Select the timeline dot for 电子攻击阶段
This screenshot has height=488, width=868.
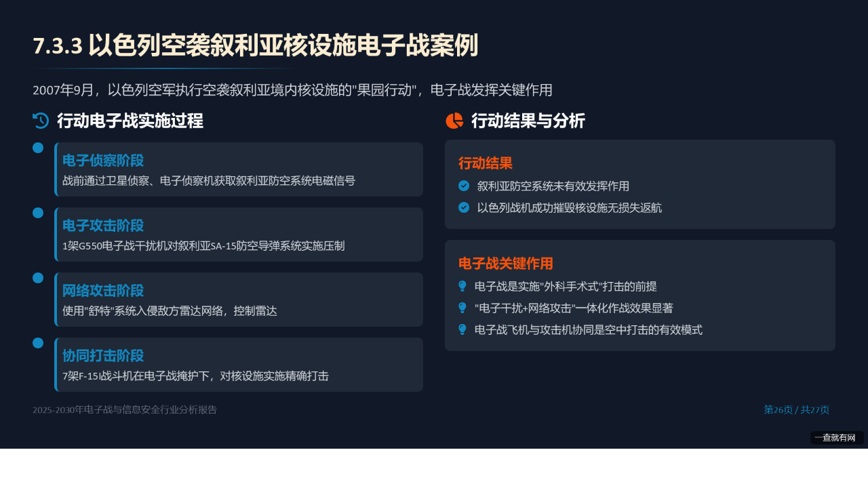[38, 213]
